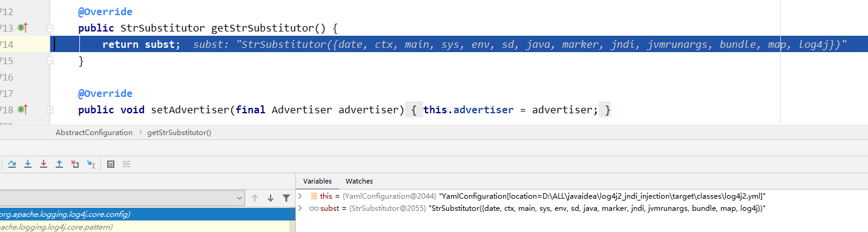This screenshot has height=232, width=868.
Task: Click the Drop Frame icon
Action: pos(75,164)
